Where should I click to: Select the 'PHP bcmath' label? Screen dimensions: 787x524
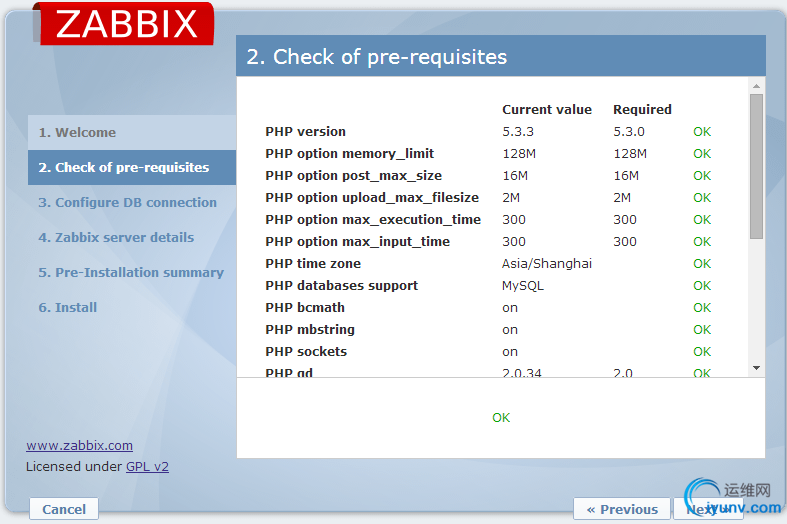pos(305,308)
